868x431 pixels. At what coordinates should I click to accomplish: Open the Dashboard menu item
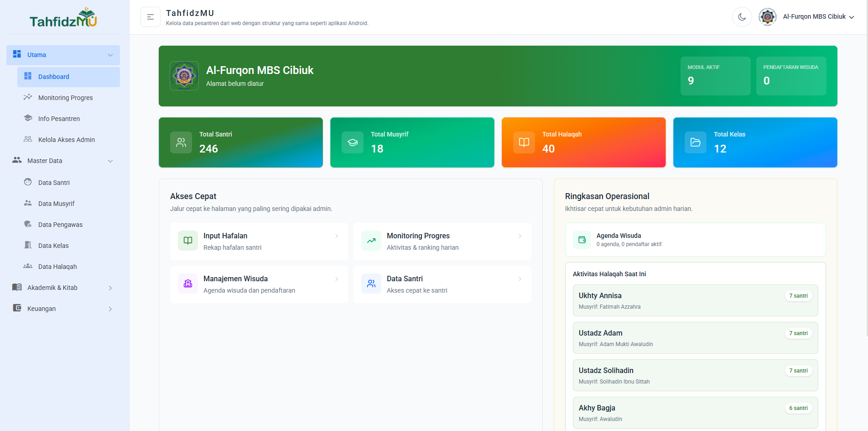(68, 77)
